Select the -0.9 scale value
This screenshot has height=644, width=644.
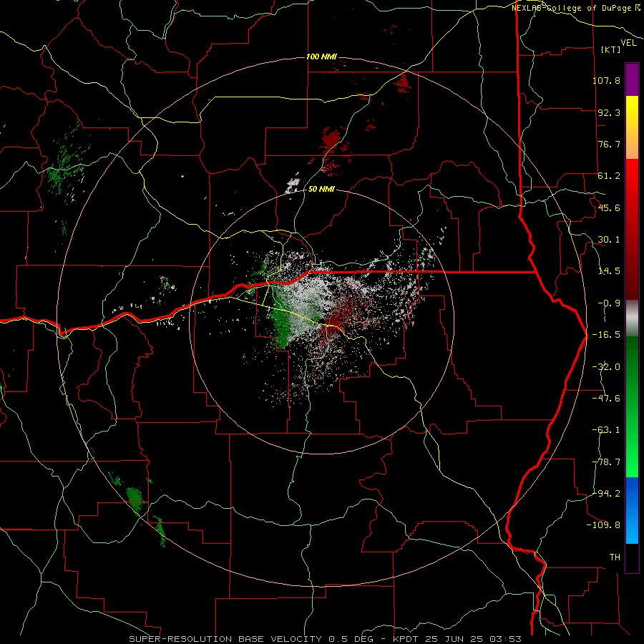pos(609,303)
